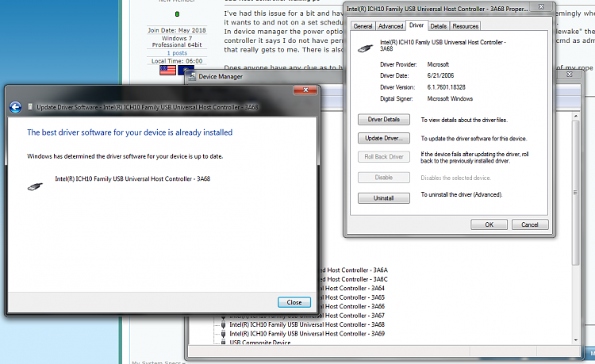Open the Advanced tab in Properties

[x=390, y=26]
